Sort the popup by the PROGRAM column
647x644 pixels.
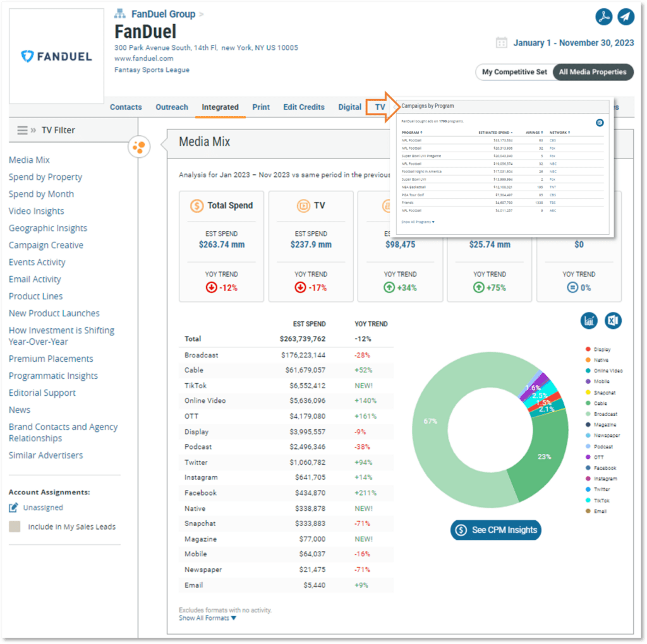pos(412,133)
